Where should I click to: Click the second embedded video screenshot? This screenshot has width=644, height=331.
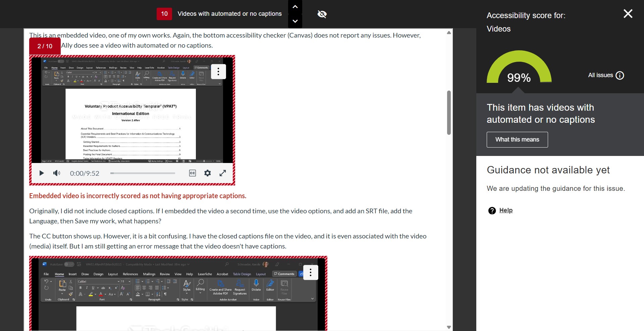[178, 293]
